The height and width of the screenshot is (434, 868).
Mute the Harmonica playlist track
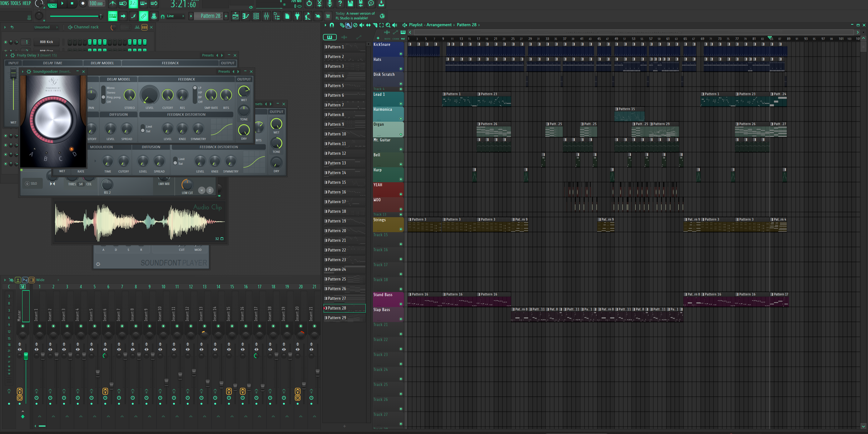[x=401, y=119]
